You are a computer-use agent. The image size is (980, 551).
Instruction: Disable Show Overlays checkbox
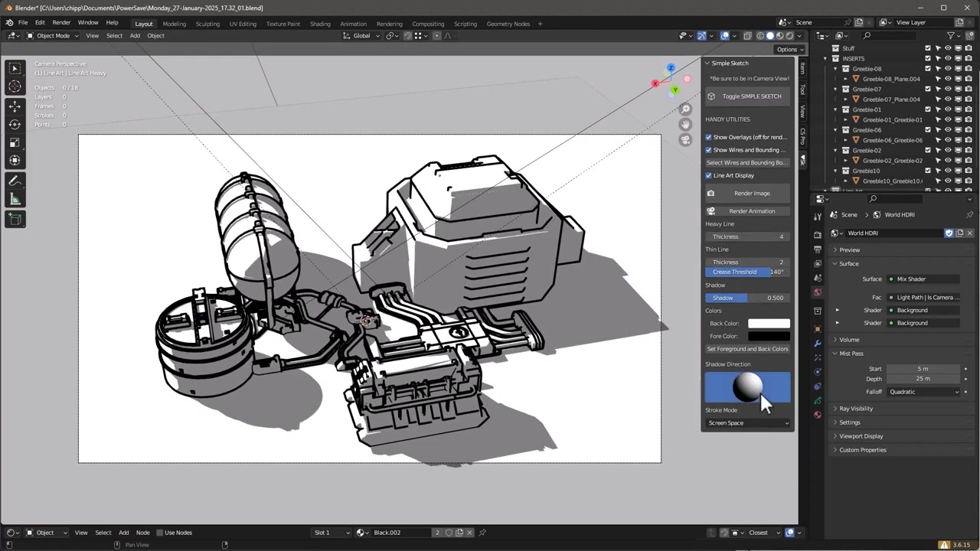pyautogui.click(x=709, y=137)
